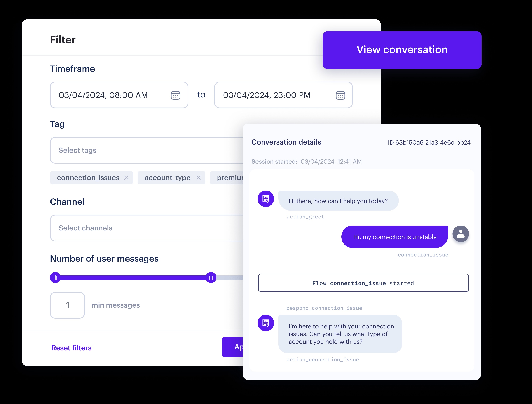The width and height of the screenshot is (532, 404).
Task: Click Reset filters link
Action: point(71,348)
